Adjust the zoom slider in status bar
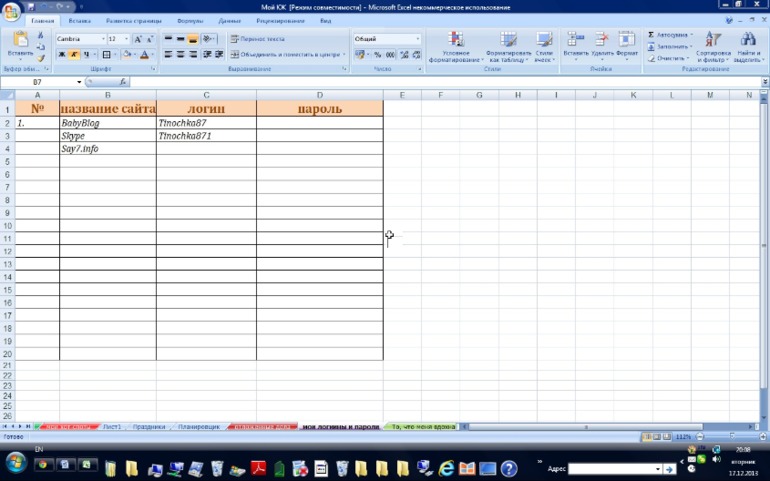770x481 pixels. coord(732,436)
